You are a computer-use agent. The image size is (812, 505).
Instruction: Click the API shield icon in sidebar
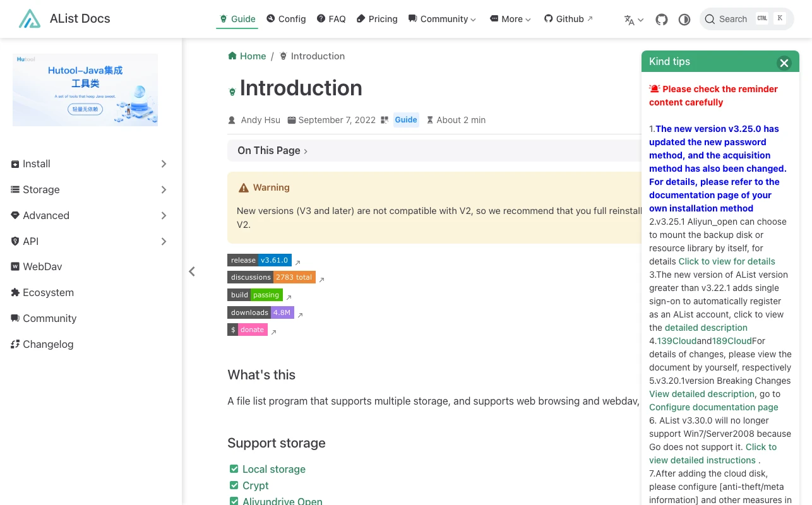click(15, 241)
